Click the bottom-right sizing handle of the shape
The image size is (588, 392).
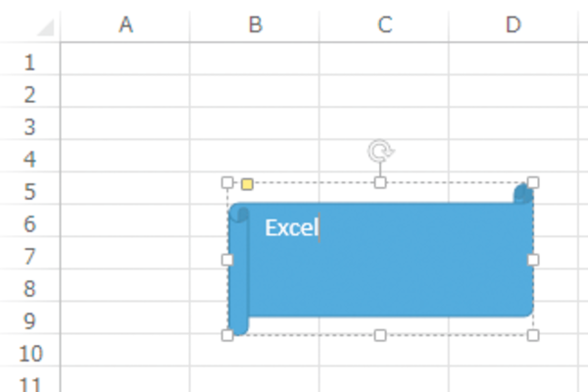pos(533,335)
